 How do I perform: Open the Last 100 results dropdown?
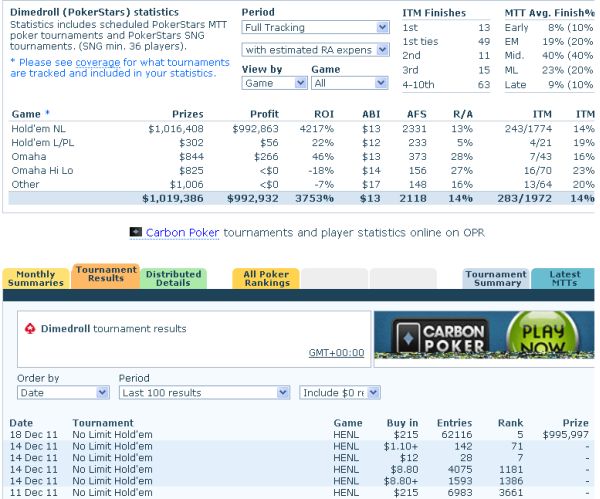click(204, 393)
